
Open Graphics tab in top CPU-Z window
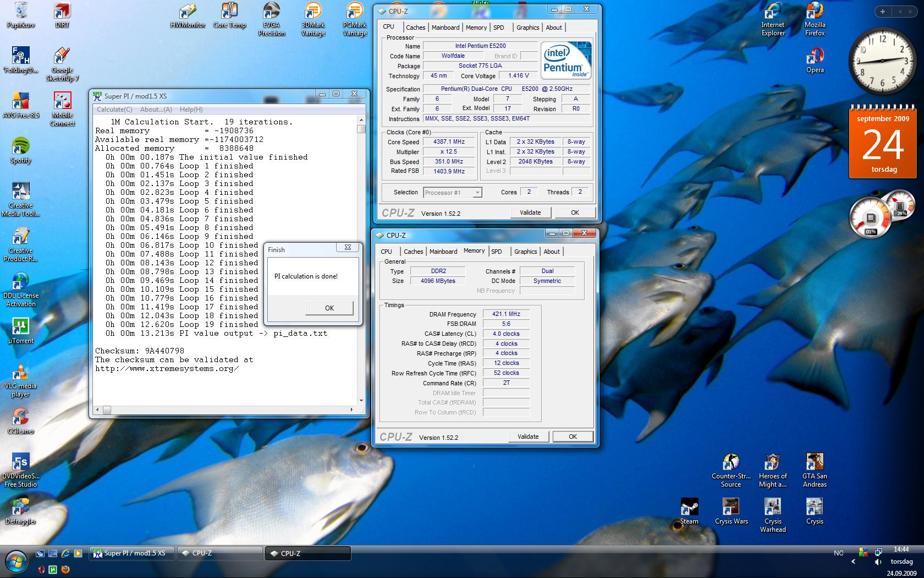(527, 28)
